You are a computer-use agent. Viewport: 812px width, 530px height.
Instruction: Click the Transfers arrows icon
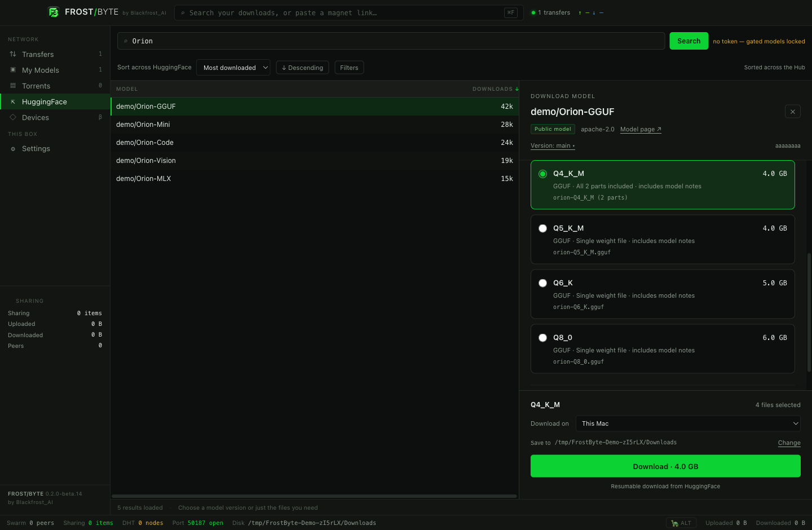(13, 54)
